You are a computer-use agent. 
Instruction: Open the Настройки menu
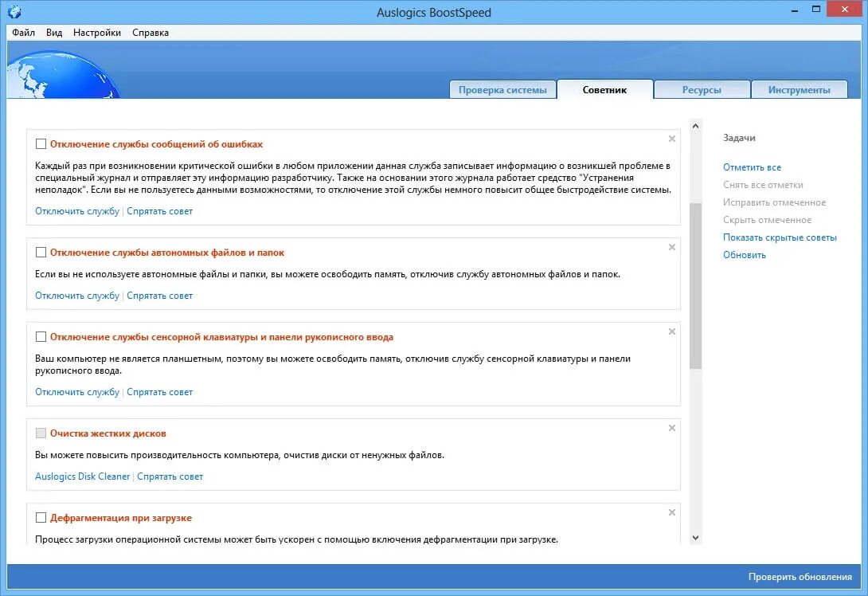point(97,33)
